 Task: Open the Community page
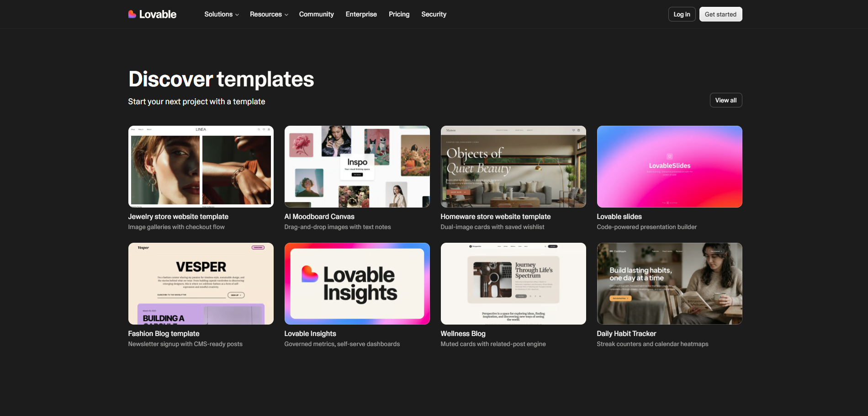pyautogui.click(x=317, y=14)
